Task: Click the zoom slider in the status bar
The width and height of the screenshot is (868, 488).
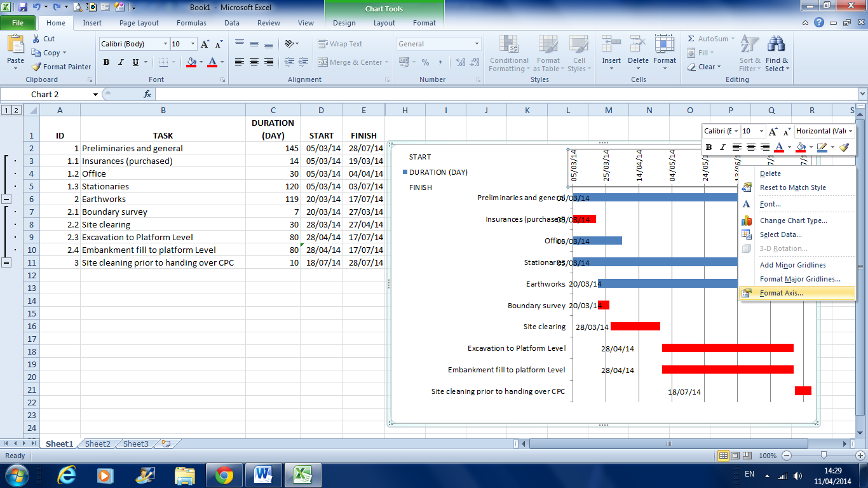Action: (824, 456)
